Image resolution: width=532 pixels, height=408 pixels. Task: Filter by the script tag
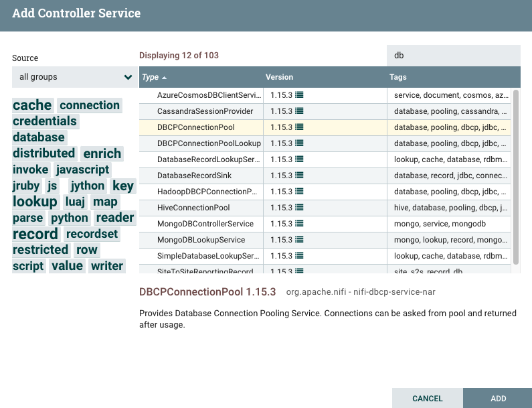pyautogui.click(x=28, y=266)
